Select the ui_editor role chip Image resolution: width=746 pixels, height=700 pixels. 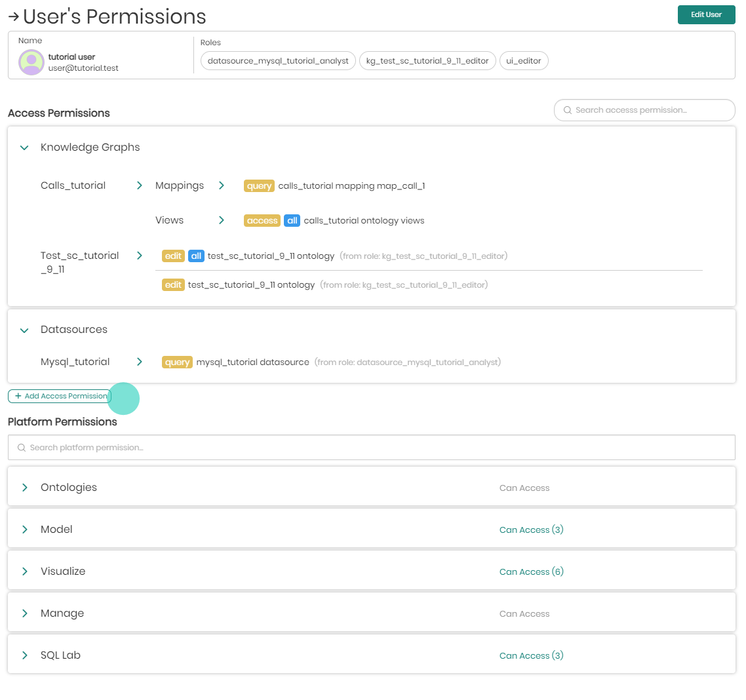[524, 60]
